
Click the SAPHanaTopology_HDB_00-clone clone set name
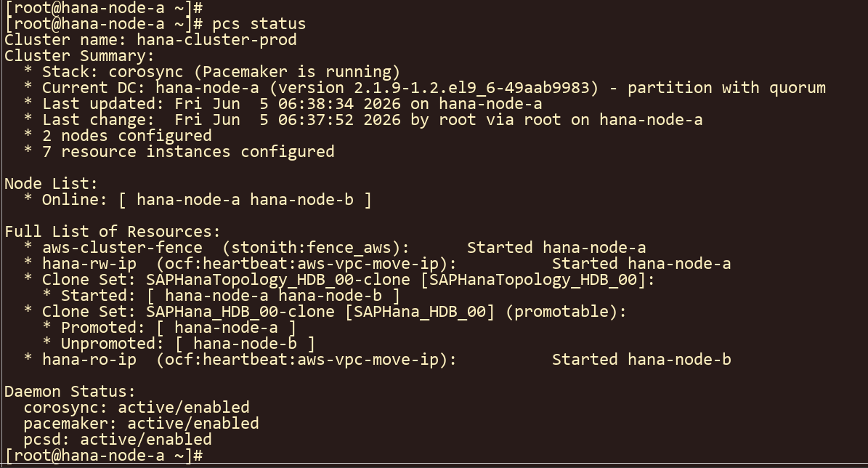278,281
